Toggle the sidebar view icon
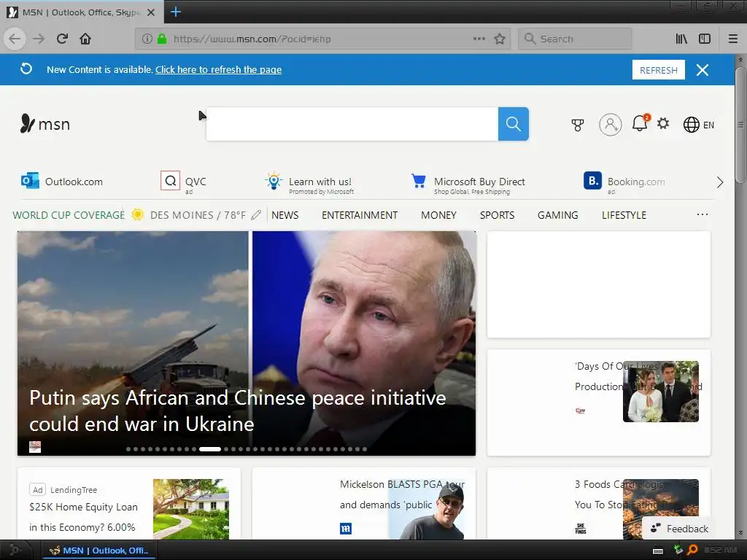This screenshot has width=747, height=560. 705,39
